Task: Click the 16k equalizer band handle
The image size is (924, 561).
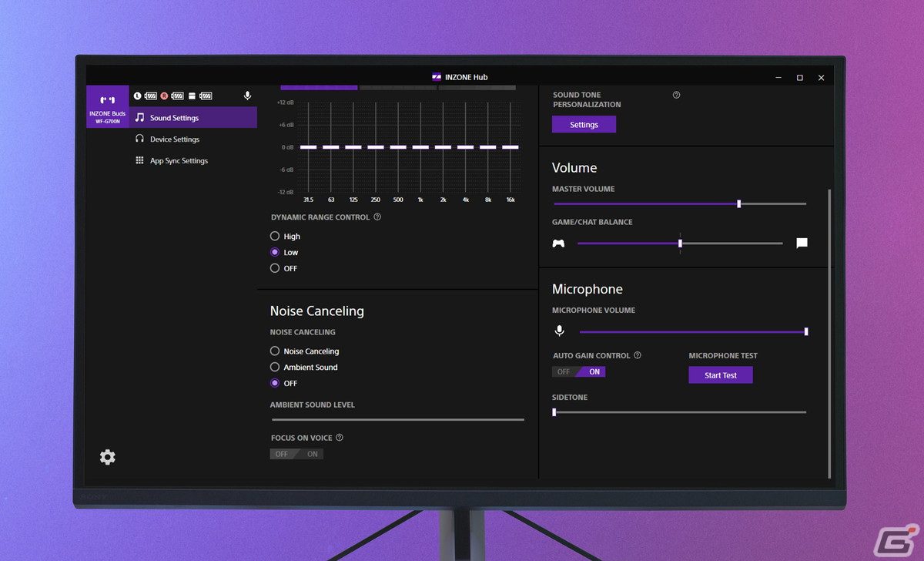Action: (510, 146)
